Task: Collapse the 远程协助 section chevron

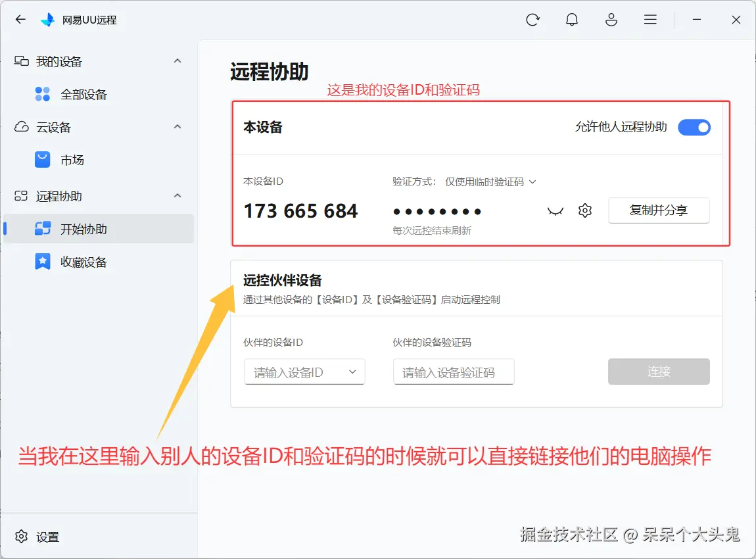Action: pos(177,195)
